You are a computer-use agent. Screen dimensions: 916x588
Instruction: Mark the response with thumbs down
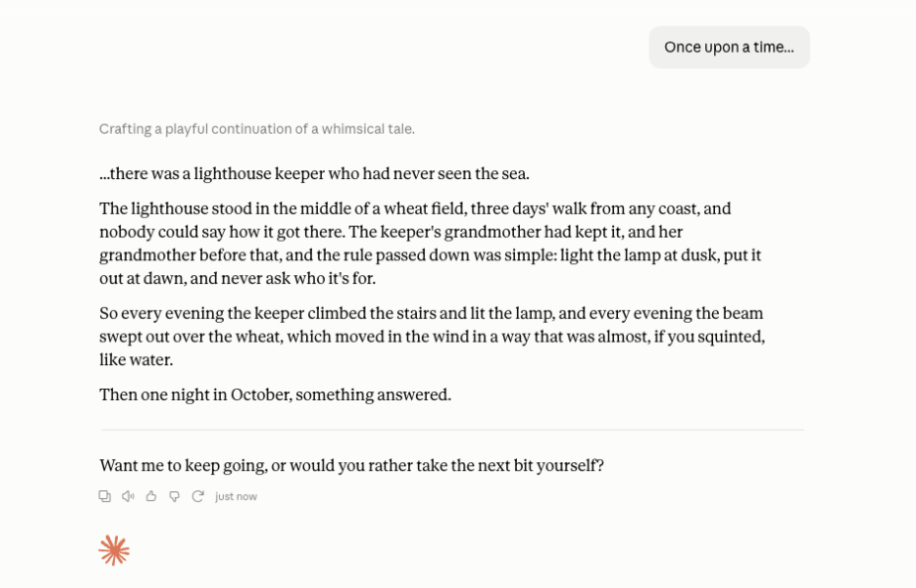[x=174, y=496]
